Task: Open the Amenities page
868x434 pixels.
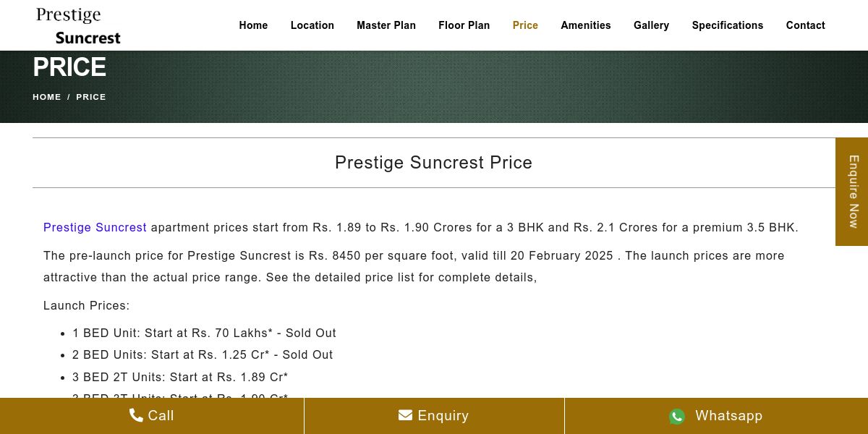Action: (x=586, y=25)
